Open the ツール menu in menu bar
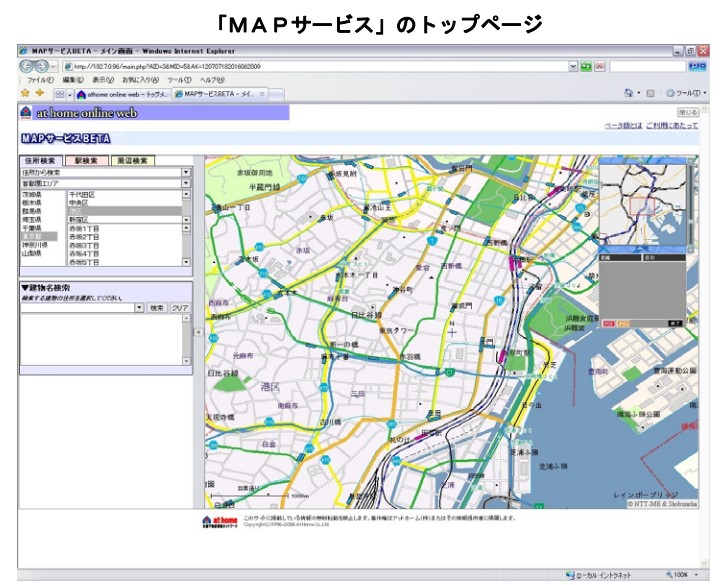The height and width of the screenshot is (585, 723). 179,80
